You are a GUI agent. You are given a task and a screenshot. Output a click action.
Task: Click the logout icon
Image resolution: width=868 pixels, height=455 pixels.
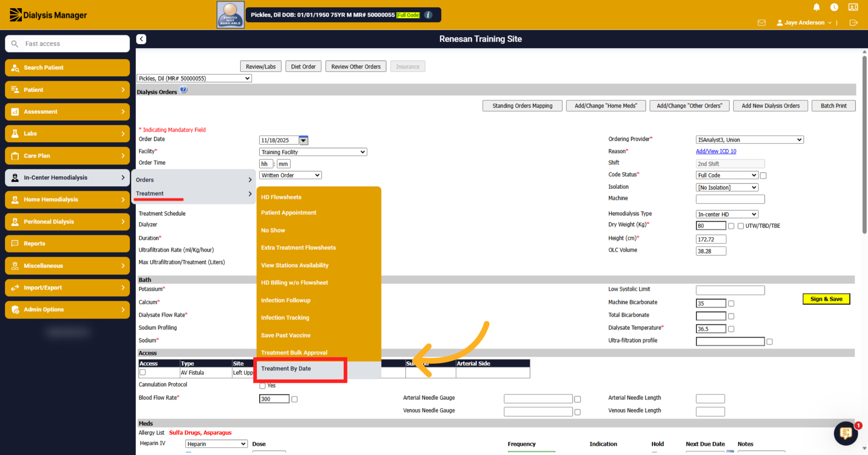click(854, 22)
